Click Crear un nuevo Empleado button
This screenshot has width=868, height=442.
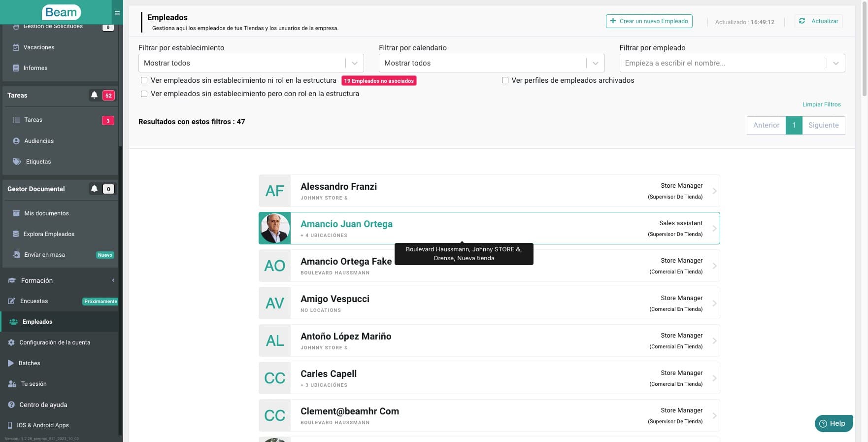[x=649, y=21]
